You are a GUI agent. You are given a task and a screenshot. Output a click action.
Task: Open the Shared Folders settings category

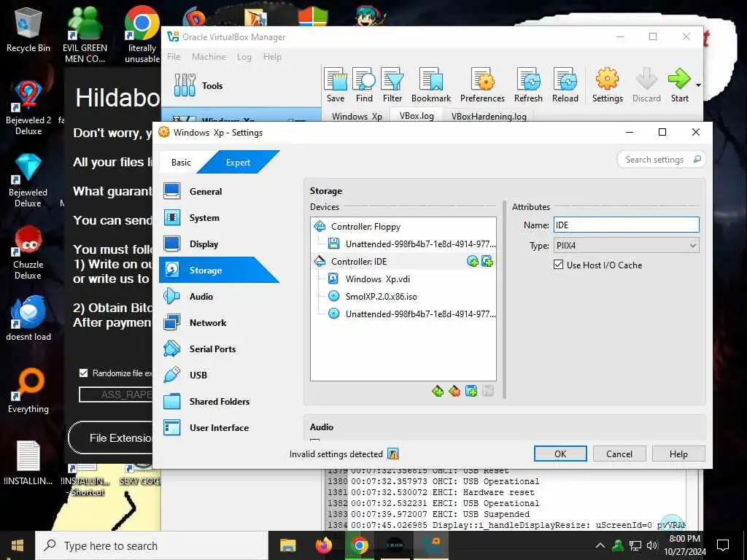pos(219,402)
